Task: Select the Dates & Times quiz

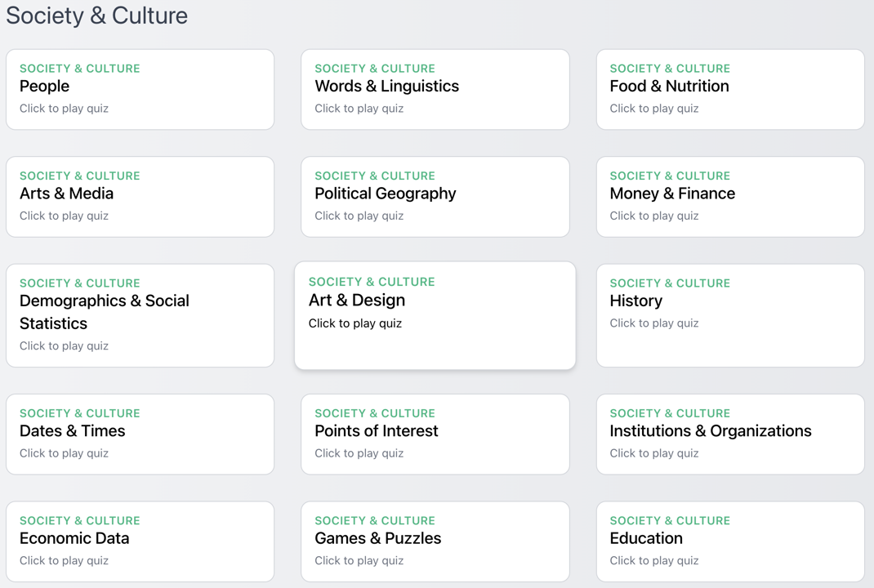Action: [x=140, y=434]
